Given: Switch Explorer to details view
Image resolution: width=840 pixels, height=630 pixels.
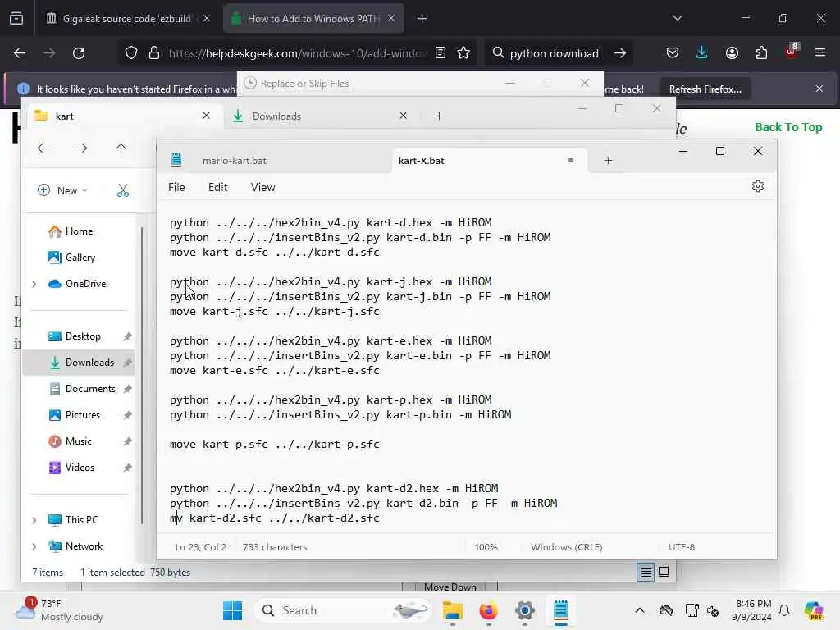Looking at the screenshot, I should click(646, 573).
